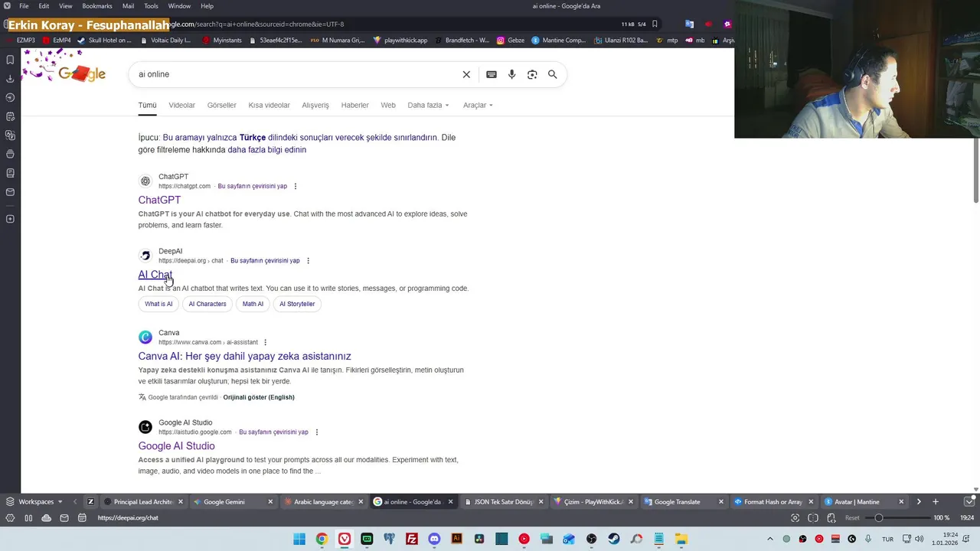Click the zoom slider in status bar
Screen dimensions: 980x551
coord(900,518)
